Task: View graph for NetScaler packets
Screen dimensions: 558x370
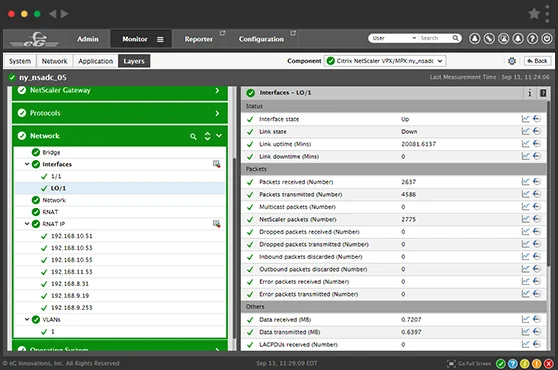Action: click(x=525, y=219)
